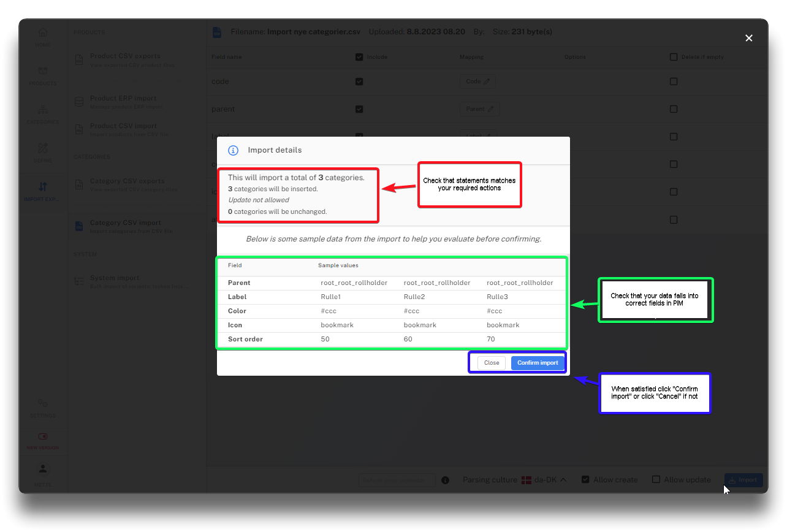Edit the Parent mapping selector
The height and width of the screenshot is (532, 787).
[479, 109]
